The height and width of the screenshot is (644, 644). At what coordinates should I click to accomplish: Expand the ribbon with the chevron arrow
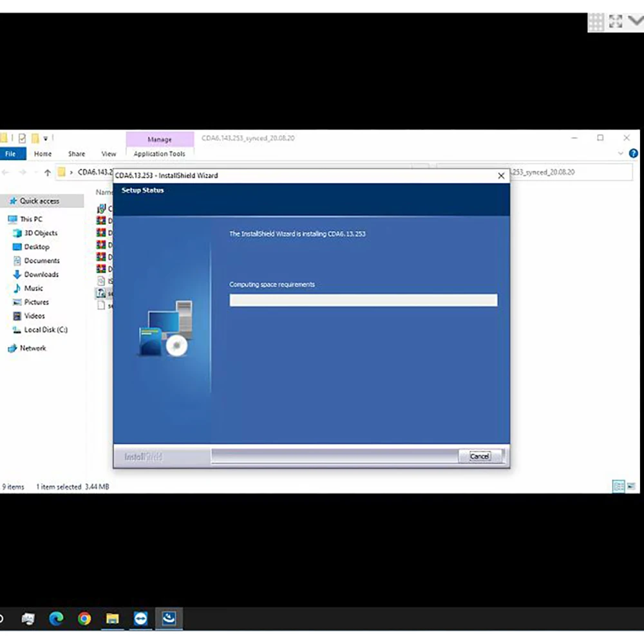621,154
